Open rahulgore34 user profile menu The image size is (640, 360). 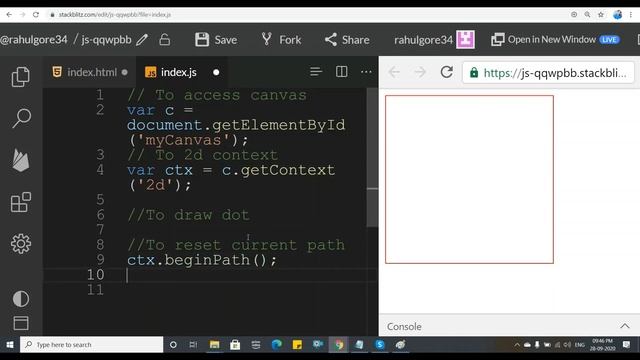click(423, 40)
